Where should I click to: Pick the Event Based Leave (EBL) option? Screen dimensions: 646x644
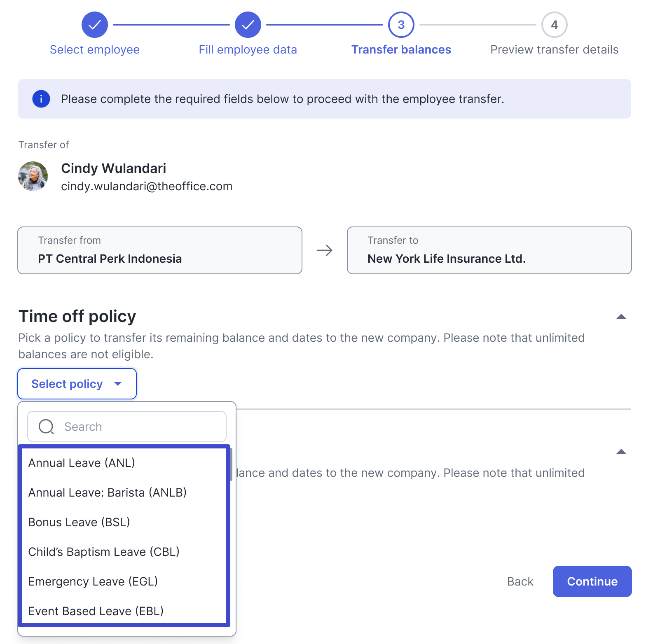(x=124, y=610)
